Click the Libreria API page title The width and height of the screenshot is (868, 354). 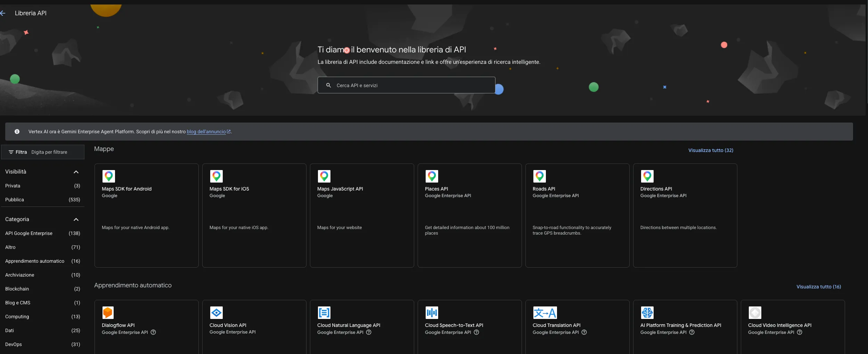[x=31, y=13]
